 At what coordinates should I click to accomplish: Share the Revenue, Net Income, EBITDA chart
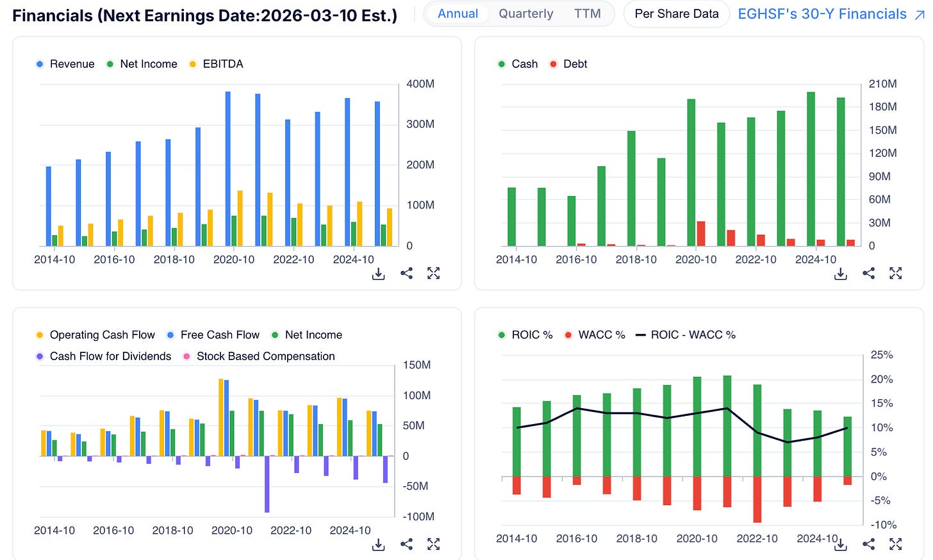406,274
